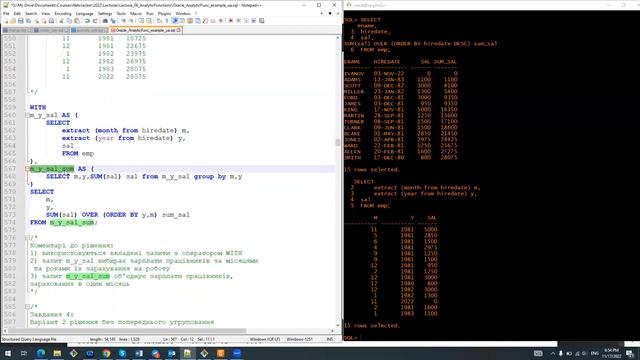640x360 pixels.
Task: Switch to the first document tab
Action: coord(18,30)
